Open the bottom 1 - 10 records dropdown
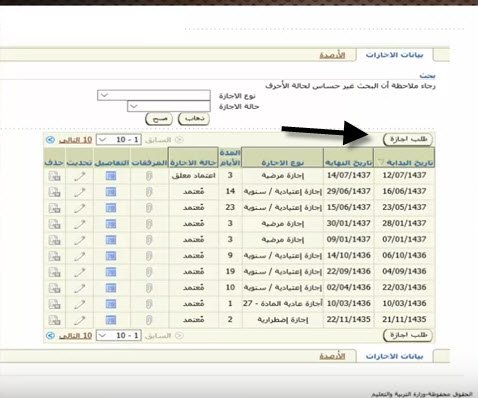This screenshot has width=478, height=398. [119, 335]
